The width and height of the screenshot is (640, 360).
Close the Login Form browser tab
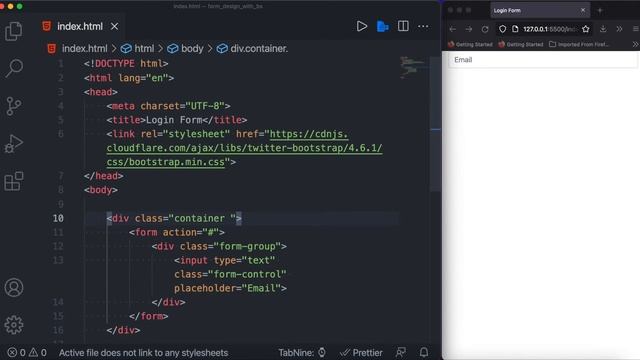coord(583,10)
